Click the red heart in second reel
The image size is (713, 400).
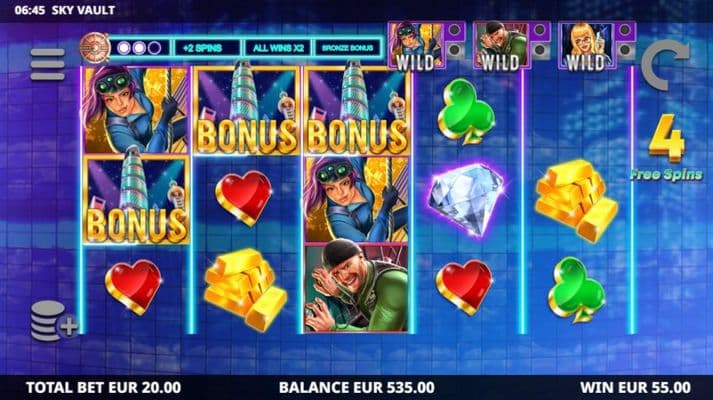[244, 197]
